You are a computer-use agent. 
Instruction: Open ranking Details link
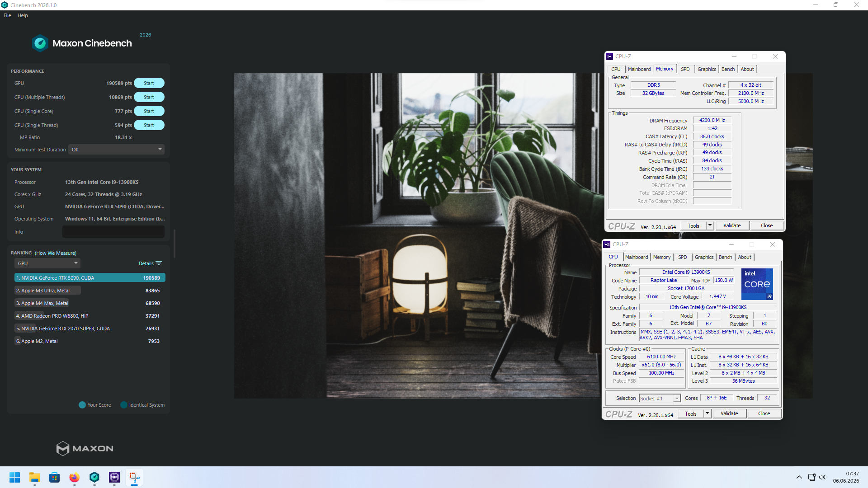click(146, 263)
